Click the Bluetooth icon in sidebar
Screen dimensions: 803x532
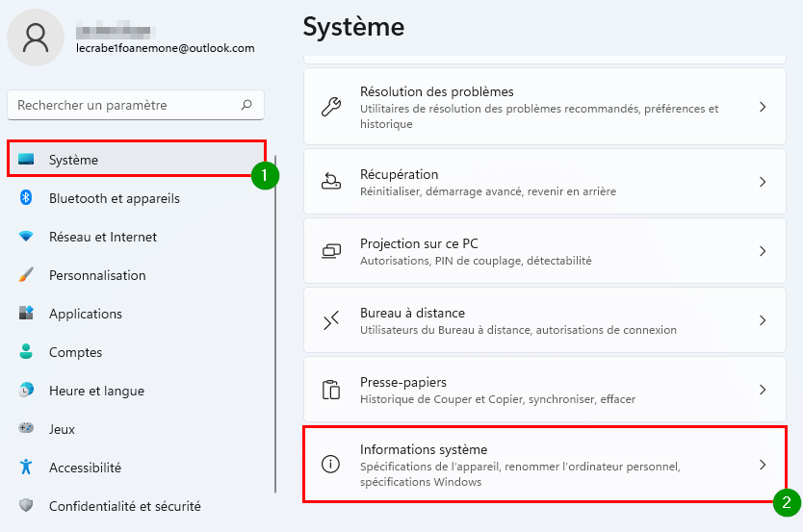[26, 197]
